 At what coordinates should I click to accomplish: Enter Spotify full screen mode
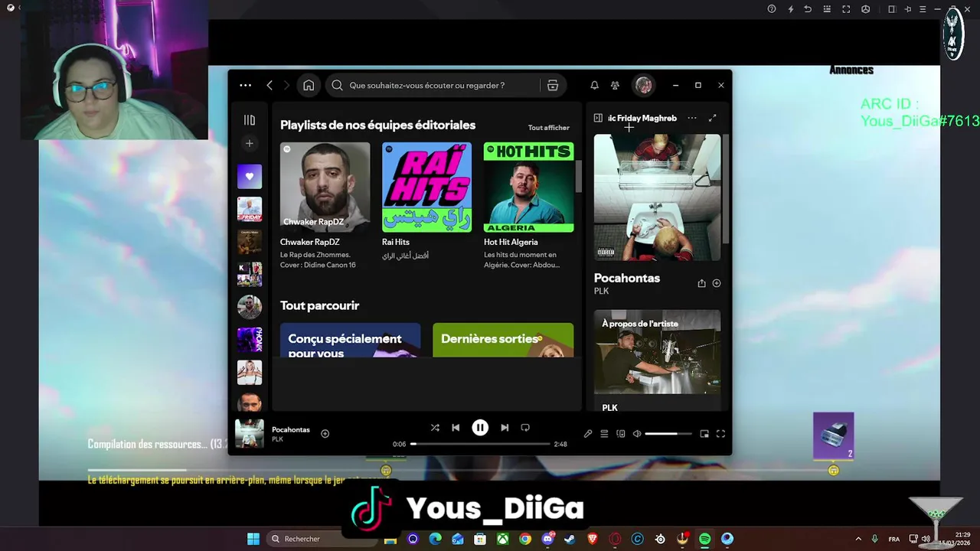point(720,434)
